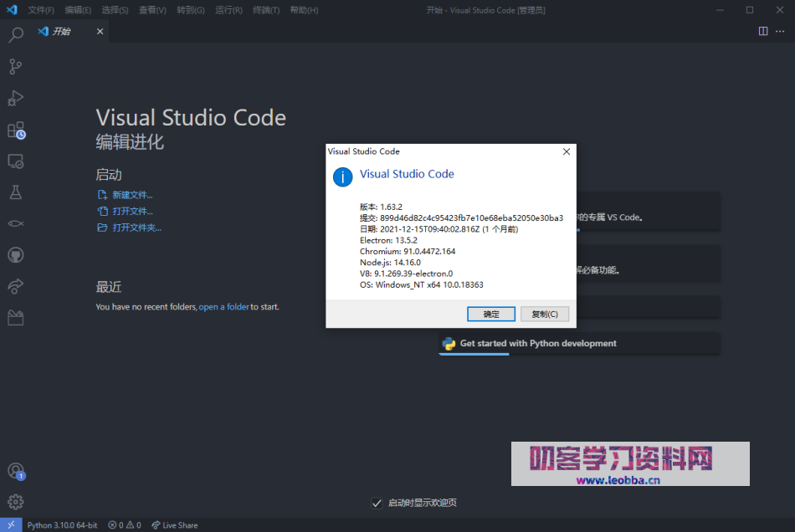Click Chromium: 91.0.4472.164 line
795x532 pixels.
click(x=408, y=251)
